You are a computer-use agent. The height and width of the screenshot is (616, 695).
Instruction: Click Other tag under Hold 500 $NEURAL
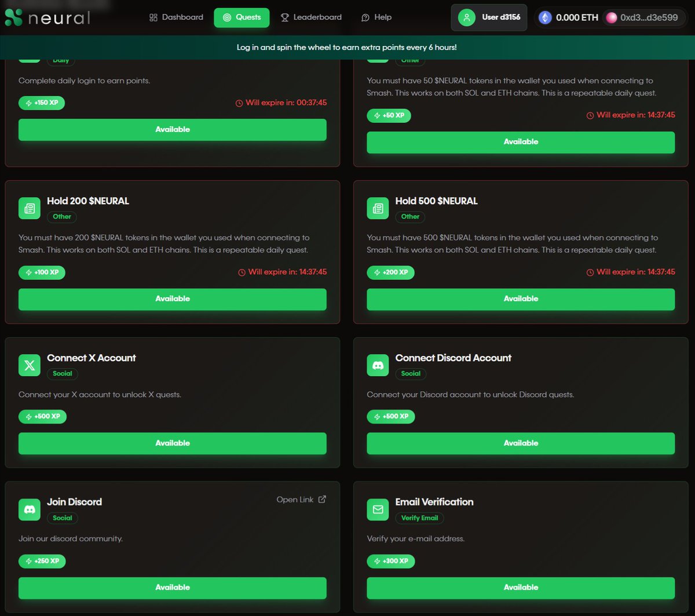(410, 217)
